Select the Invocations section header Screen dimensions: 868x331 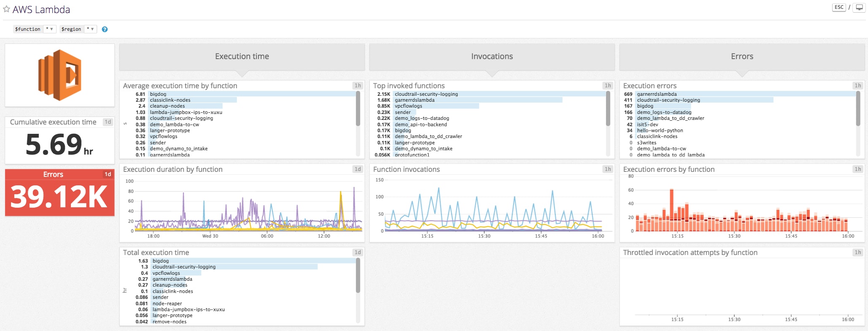(492, 57)
